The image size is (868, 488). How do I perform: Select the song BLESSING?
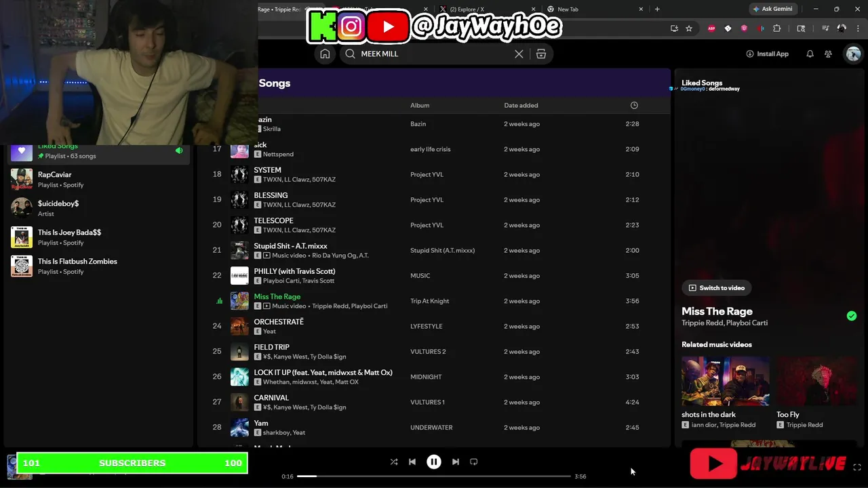(271, 195)
